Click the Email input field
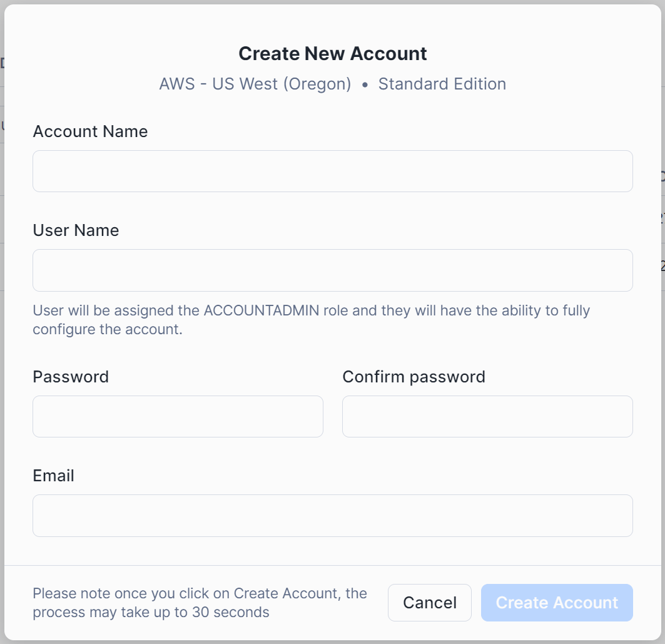Screen dimensions: 665x644 (332, 516)
